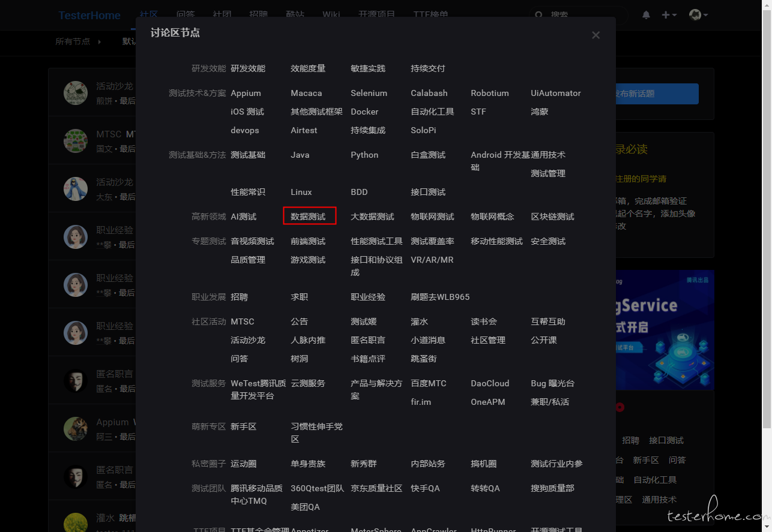Click the 自动化工具 tag in sidebar
The image size is (772, 532).
click(x=655, y=480)
